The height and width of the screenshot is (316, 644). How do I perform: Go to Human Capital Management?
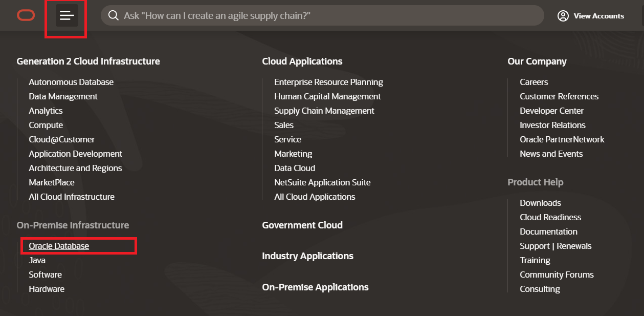point(327,96)
